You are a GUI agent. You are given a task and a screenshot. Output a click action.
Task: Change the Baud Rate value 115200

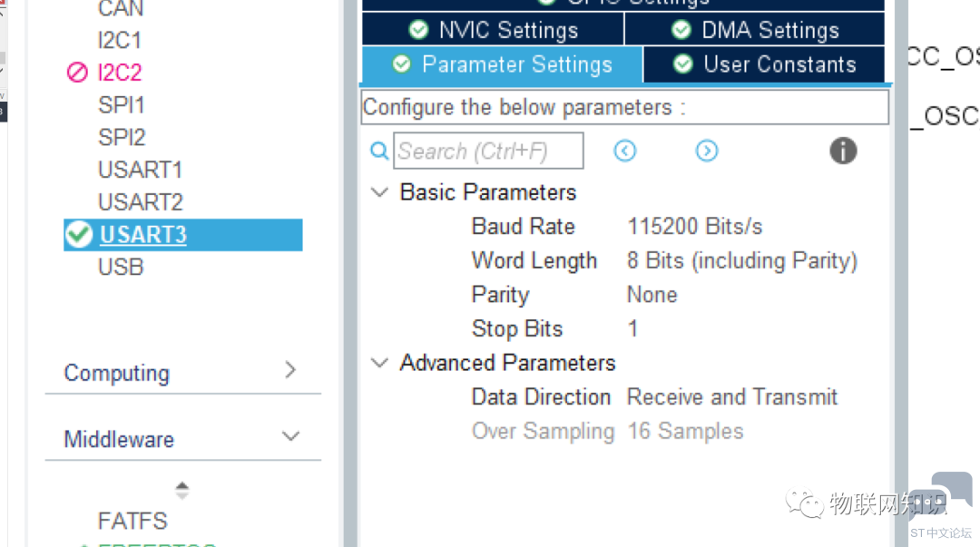[x=694, y=226]
